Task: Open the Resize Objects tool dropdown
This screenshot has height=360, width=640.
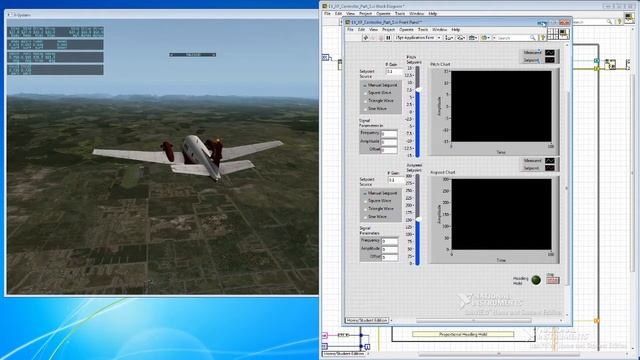Action: (x=473, y=38)
